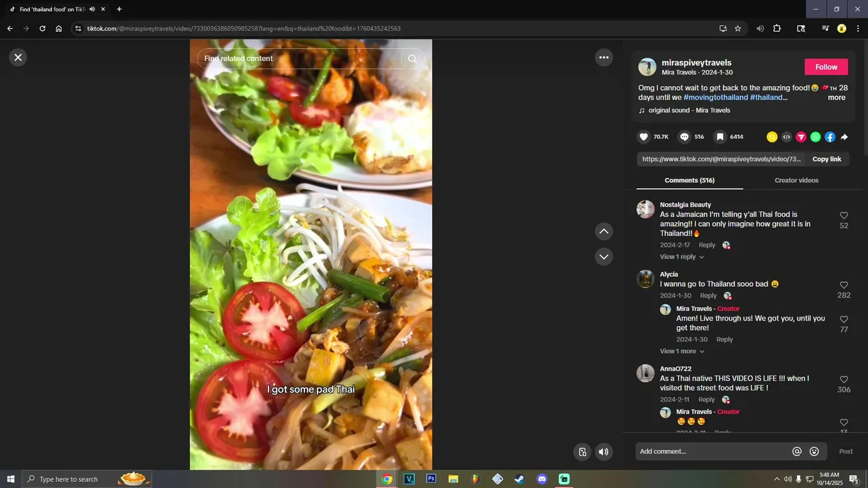Screen dimensions: 868x488
Task: Click the yellow Repost icon
Action: (x=772, y=137)
